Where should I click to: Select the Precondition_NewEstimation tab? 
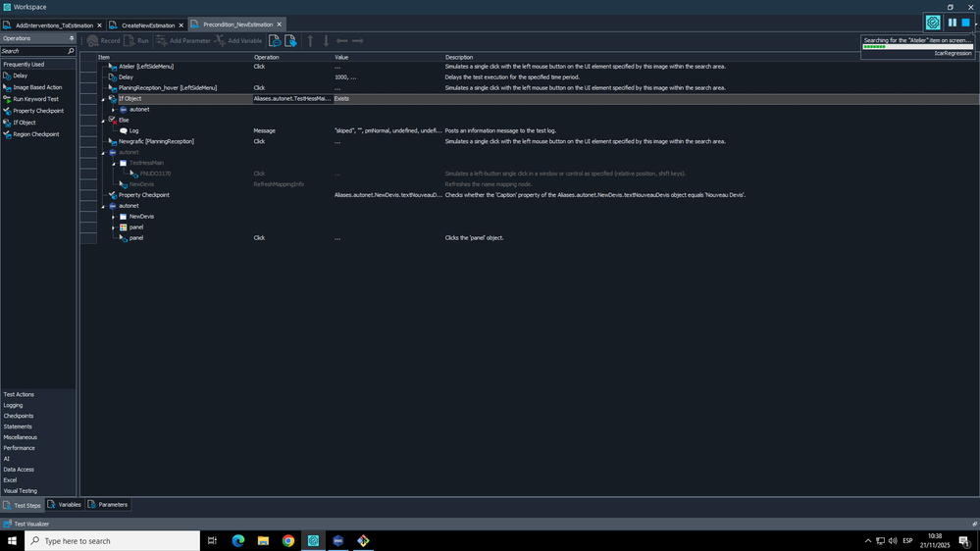tap(237, 25)
